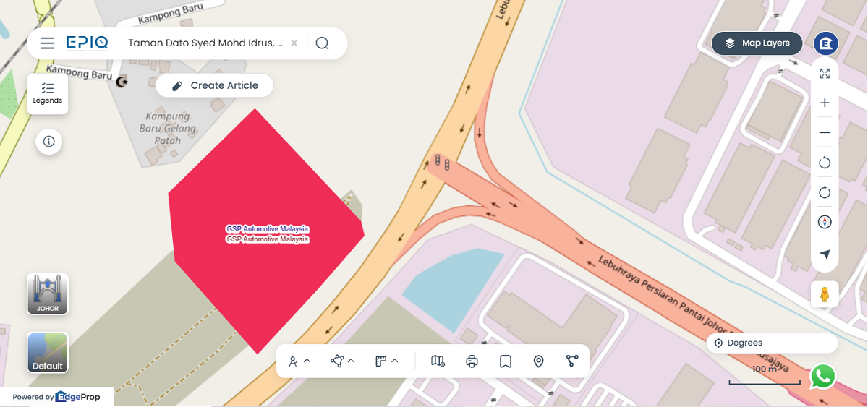Viewport: 868px width, 407px height.
Task: Click Create Article button
Action: coord(214,85)
